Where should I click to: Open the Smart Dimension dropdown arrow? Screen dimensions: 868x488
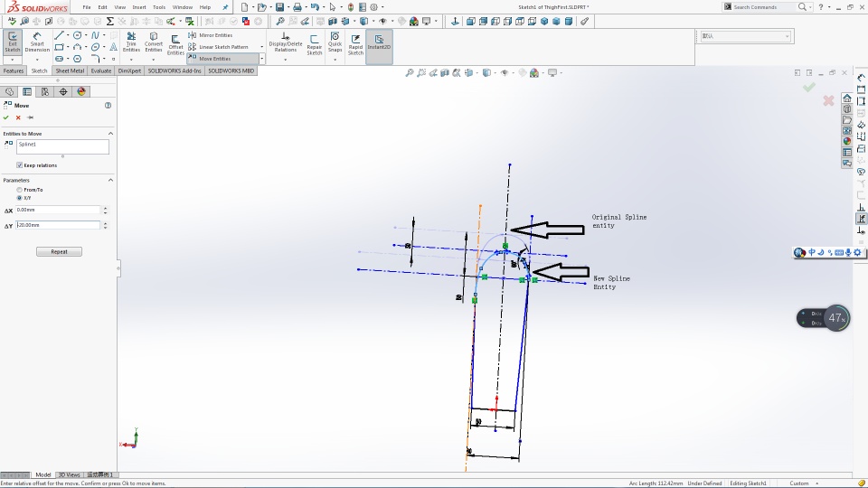point(37,60)
